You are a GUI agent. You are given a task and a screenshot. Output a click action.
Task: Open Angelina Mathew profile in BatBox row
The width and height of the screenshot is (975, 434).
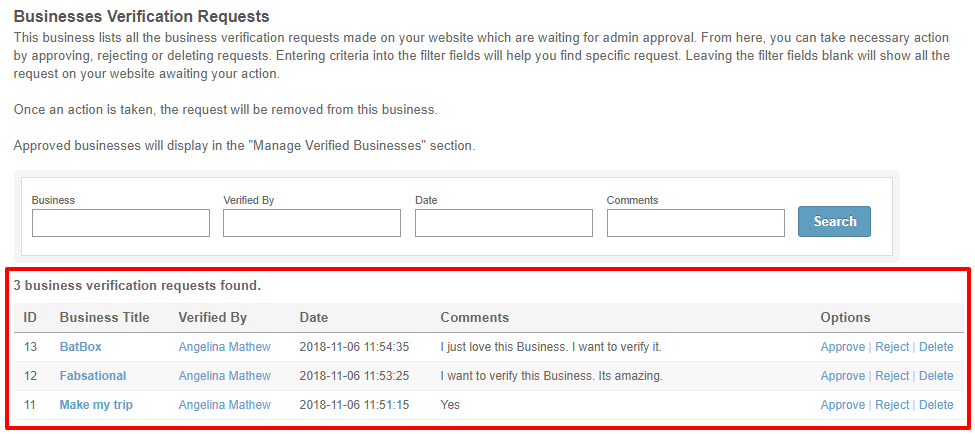click(x=224, y=347)
